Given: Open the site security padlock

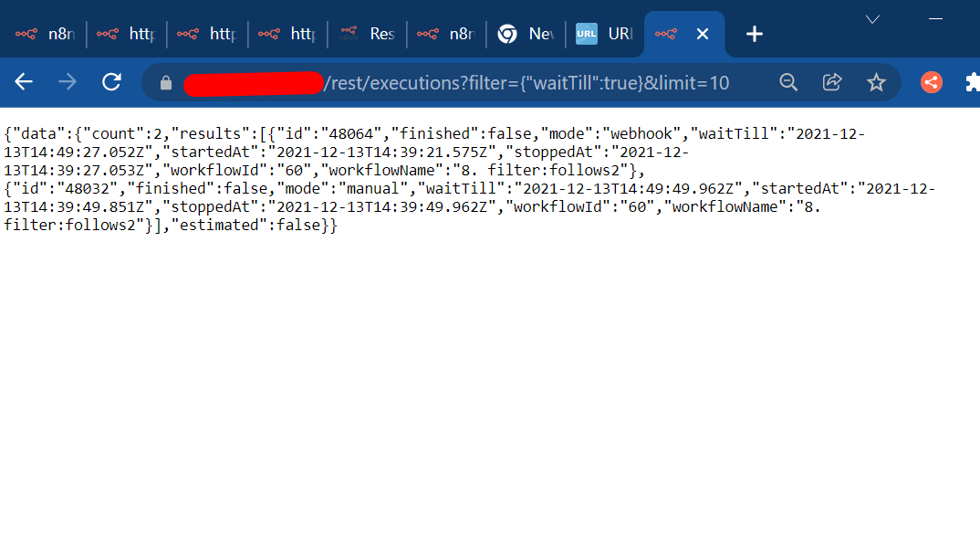Looking at the screenshot, I should 165,82.
